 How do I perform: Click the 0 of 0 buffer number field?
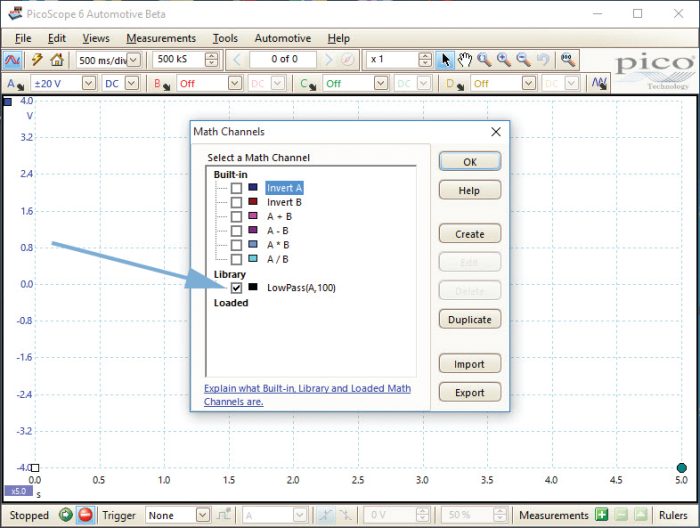(x=283, y=59)
